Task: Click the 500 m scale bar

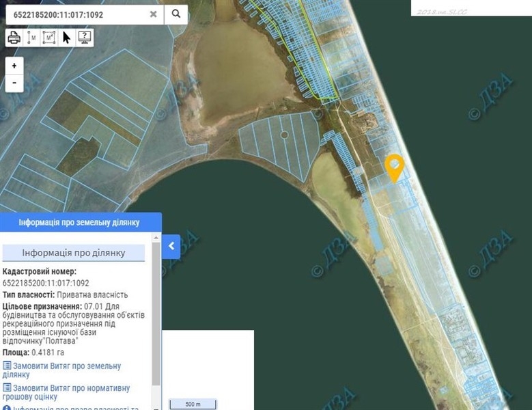Action: [x=193, y=403]
